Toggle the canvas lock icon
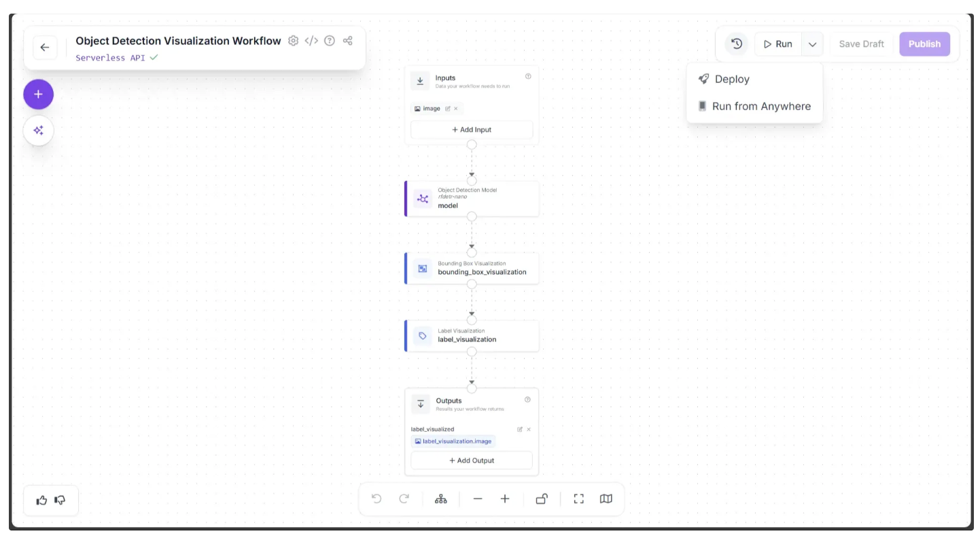 coord(542,499)
